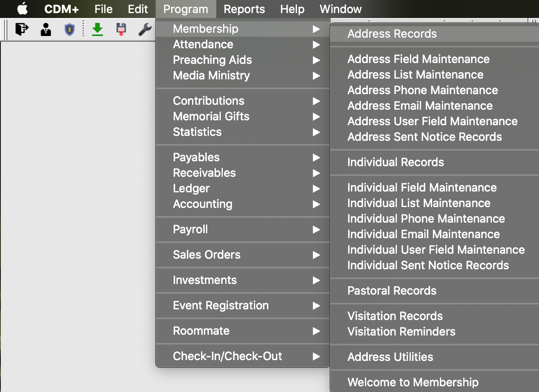Open the Window menu
This screenshot has width=539, height=392.
[340, 9]
